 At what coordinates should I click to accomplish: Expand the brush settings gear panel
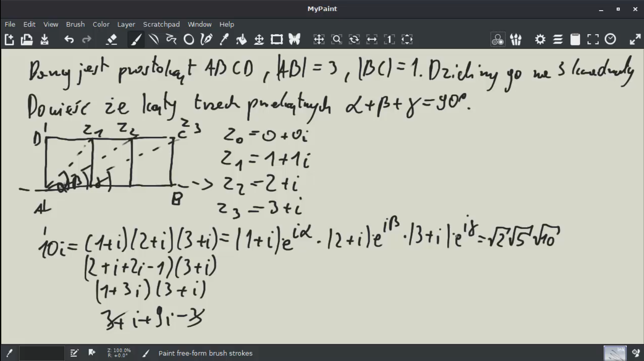click(540, 40)
